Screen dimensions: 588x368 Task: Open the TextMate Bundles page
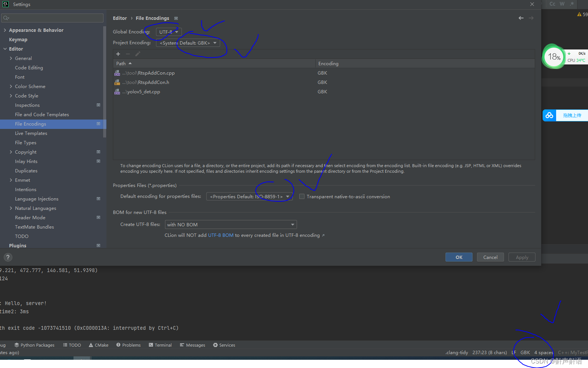click(34, 227)
